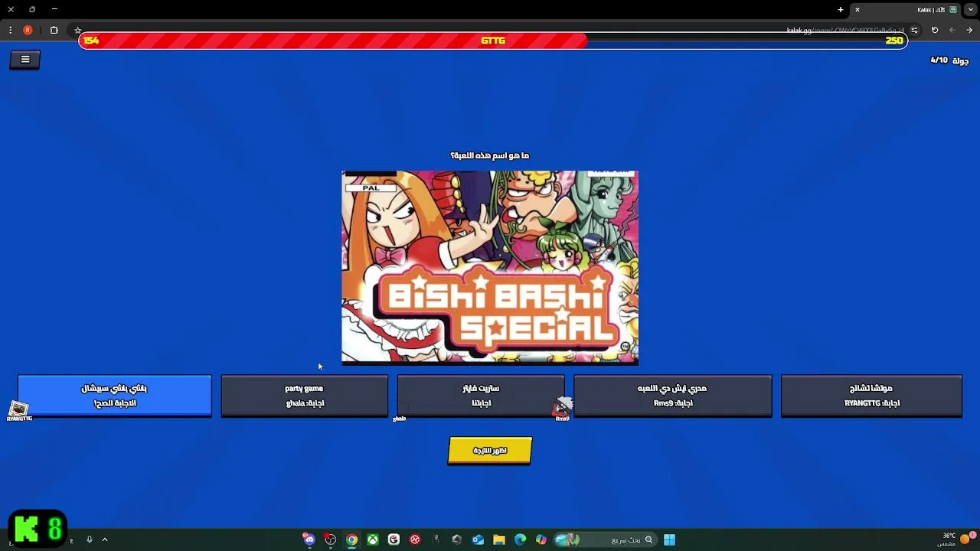Reload the Kalak page

[935, 30]
